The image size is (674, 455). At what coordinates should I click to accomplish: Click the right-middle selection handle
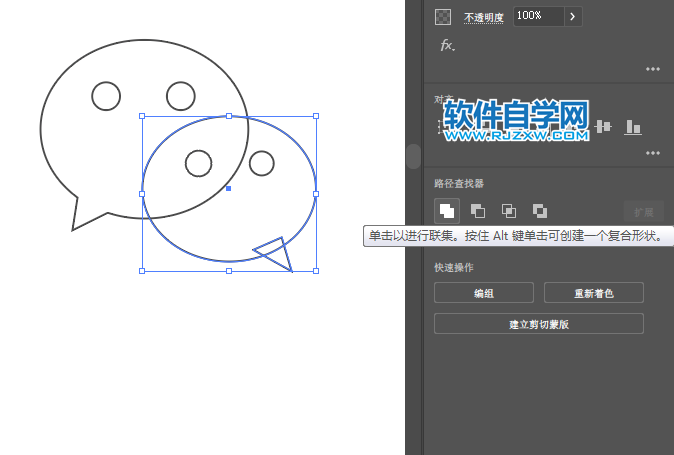[x=316, y=194]
